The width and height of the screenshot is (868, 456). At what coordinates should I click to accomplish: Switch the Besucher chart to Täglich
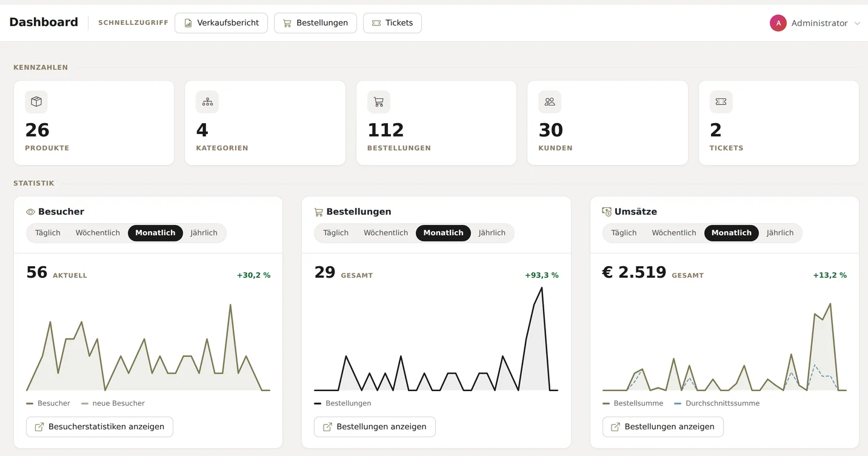point(48,233)
